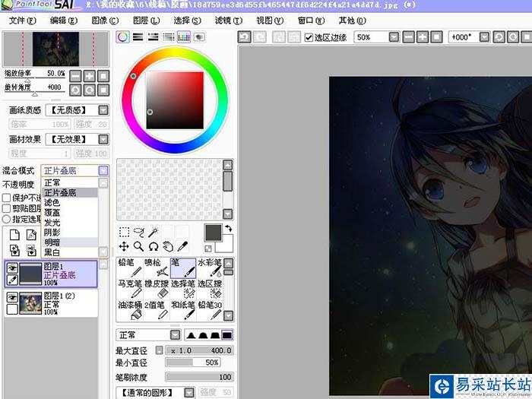
Task: Click the navigator preview thumbnail
Action: (x=55, y=49)
